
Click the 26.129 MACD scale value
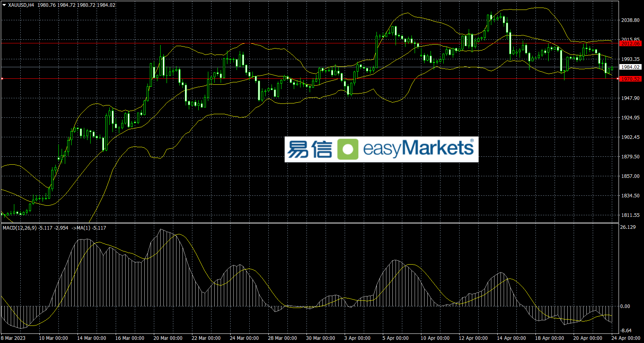[x=628, y=227]
